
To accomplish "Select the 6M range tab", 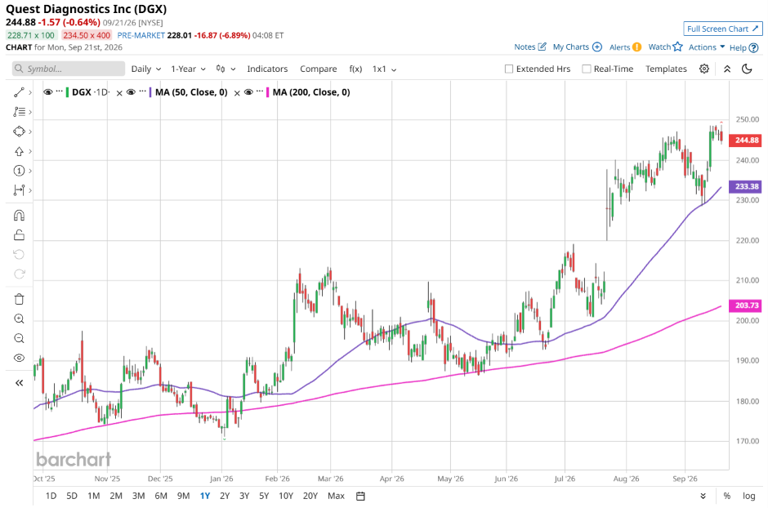I will pyautogui.click(x=161, y=496).
